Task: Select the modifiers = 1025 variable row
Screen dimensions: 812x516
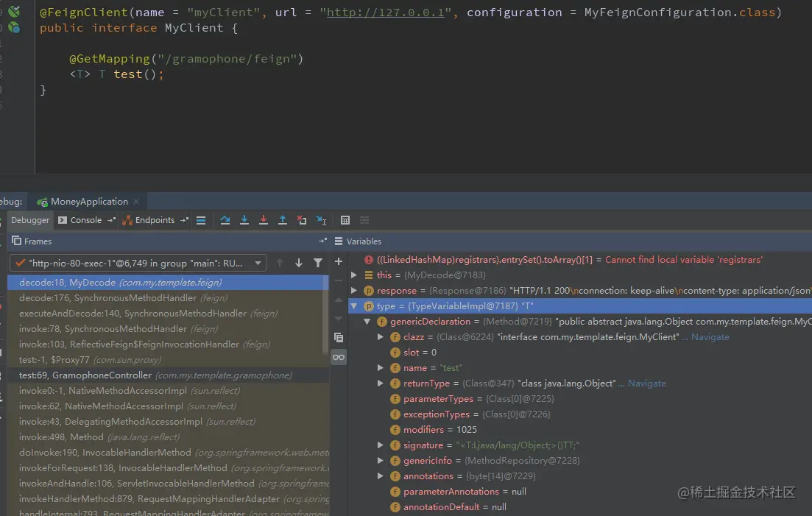Action: 580,430
